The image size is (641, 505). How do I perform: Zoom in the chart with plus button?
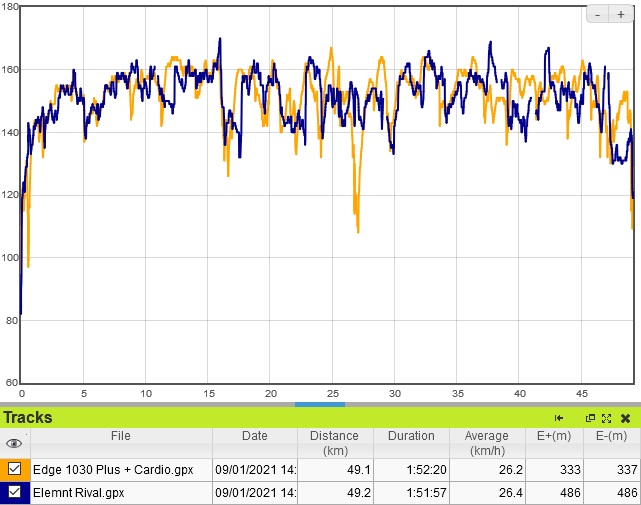(x=620, y=14)
